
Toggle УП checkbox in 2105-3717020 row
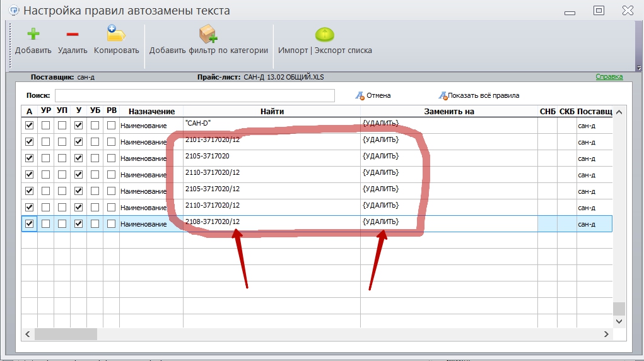pyautogui.click(x=62, y=158)
